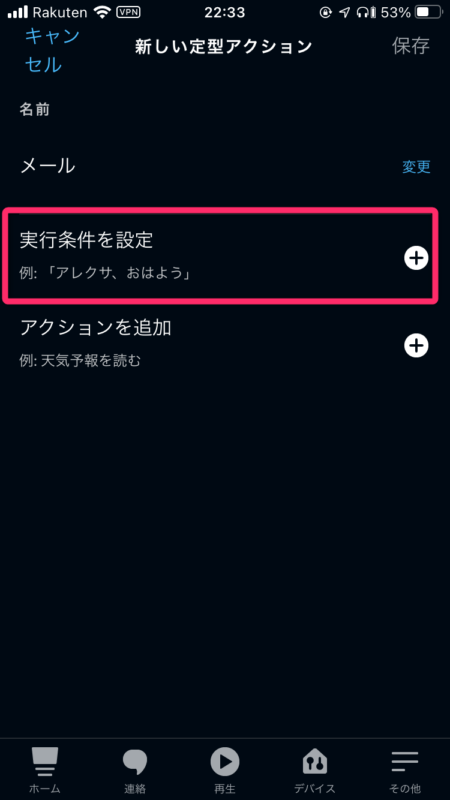Click the VPN badge in status bar
Image resolution: width=450 pixels, height=800 pixels.
129,12
